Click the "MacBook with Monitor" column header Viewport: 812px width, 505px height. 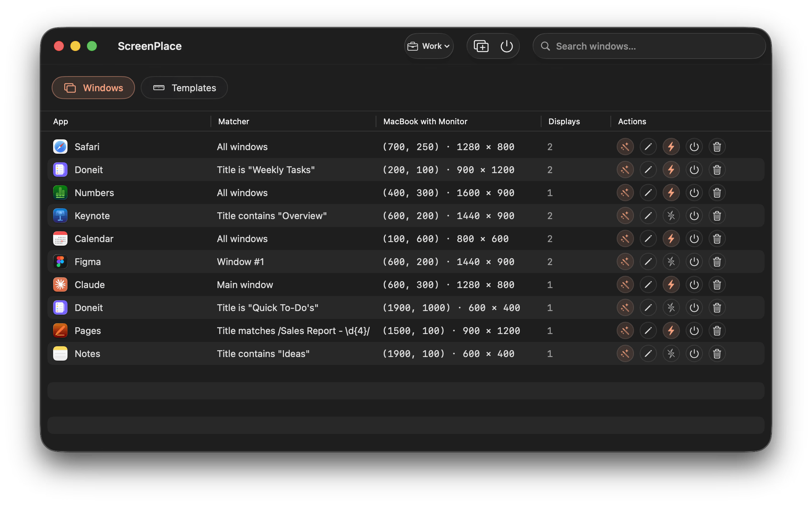(425, 121)
